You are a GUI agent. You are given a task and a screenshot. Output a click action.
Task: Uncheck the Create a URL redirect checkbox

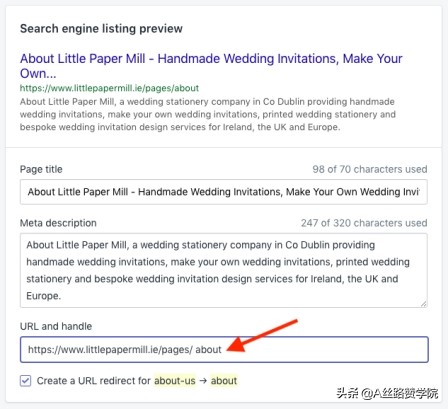click(x=26, y=380)
